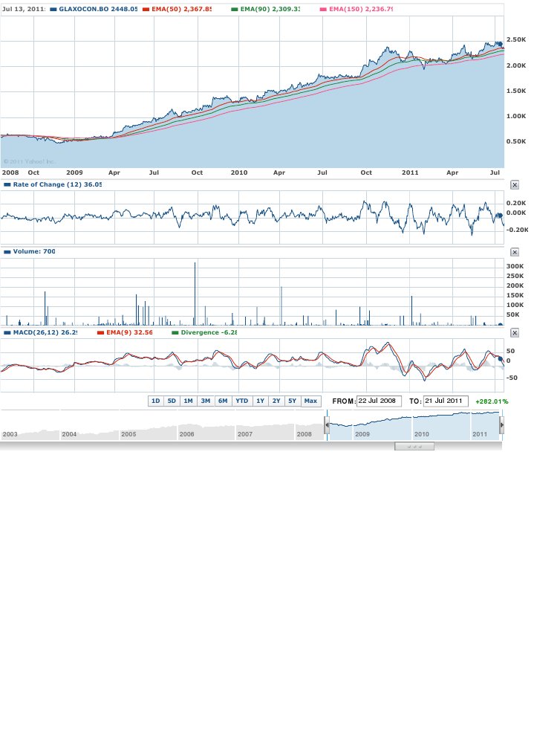Click the EMA(9) 32.56 legend label
Screen dimensions: 534x756
click(129, 333)
